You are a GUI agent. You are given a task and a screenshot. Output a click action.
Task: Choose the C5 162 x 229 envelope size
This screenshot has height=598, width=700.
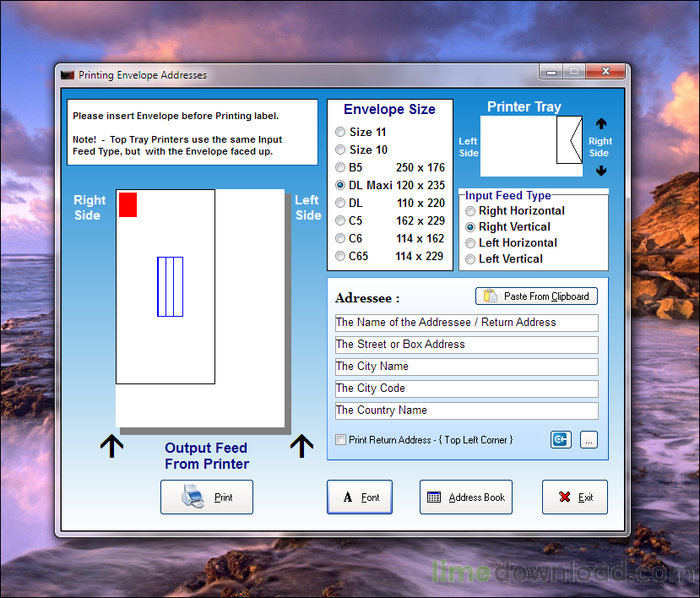pyautogui.click(x=340, y=220)
